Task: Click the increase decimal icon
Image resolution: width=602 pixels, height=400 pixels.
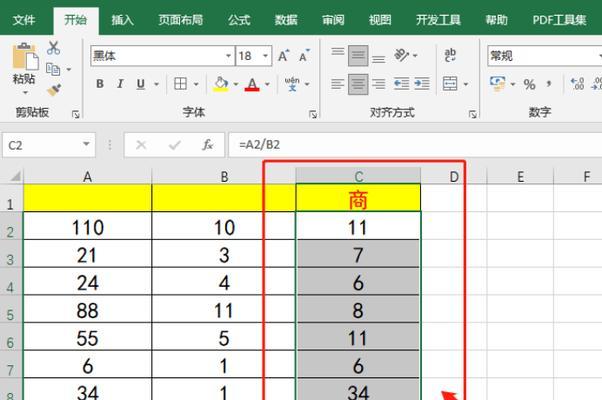Action: pos(577,84)
